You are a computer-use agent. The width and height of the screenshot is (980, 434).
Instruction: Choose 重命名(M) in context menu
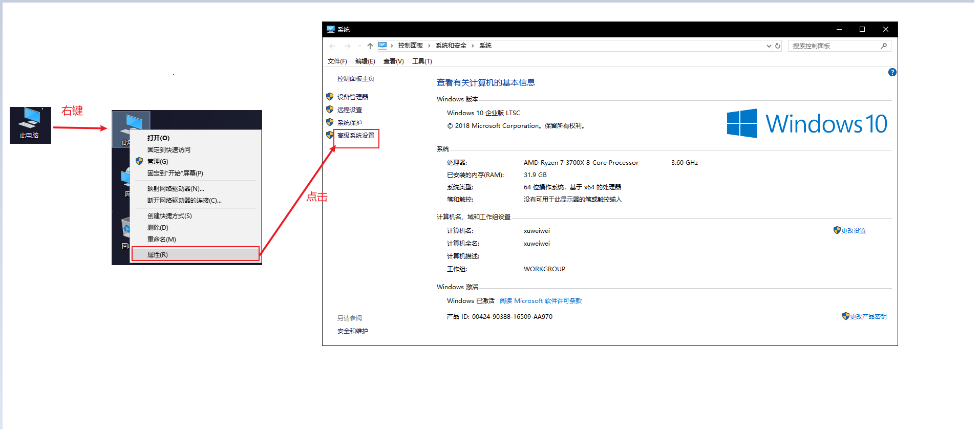pyautogui.click(x=196, y=239)
